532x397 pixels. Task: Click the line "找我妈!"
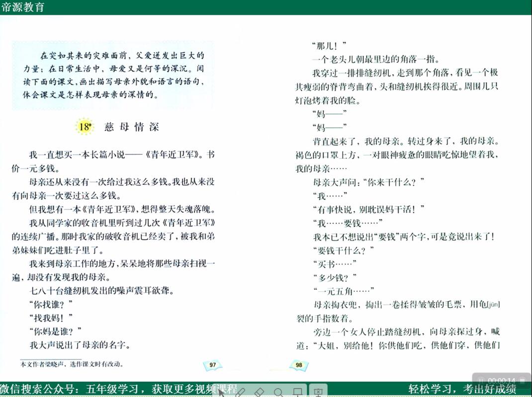click(51, 318)
